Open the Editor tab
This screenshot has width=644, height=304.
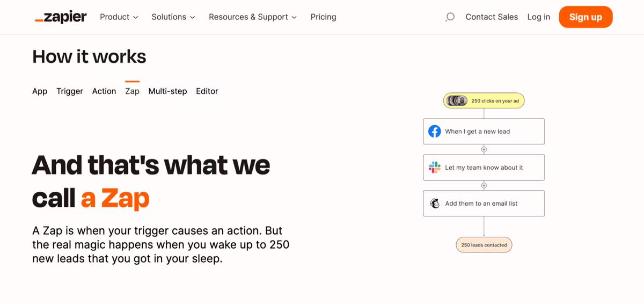coord(207,91)
